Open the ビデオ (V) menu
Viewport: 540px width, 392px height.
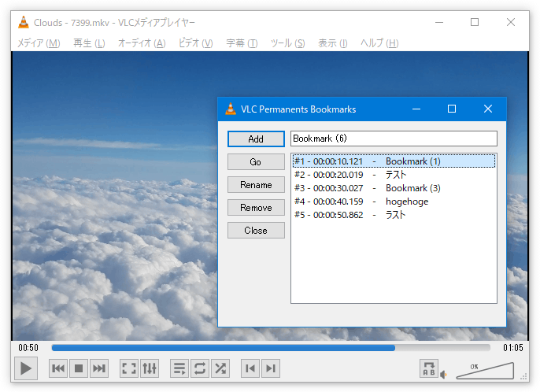195,43
